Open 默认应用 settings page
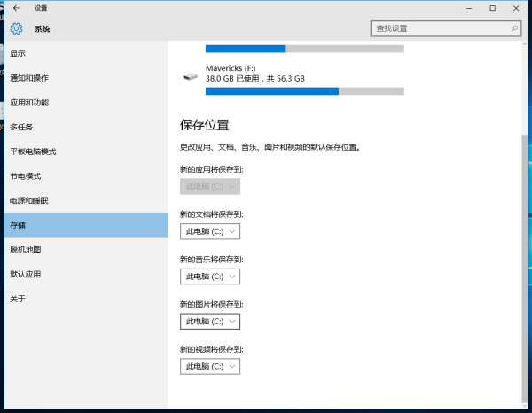This screenshot has width=532, height=413. coord(86,275)
